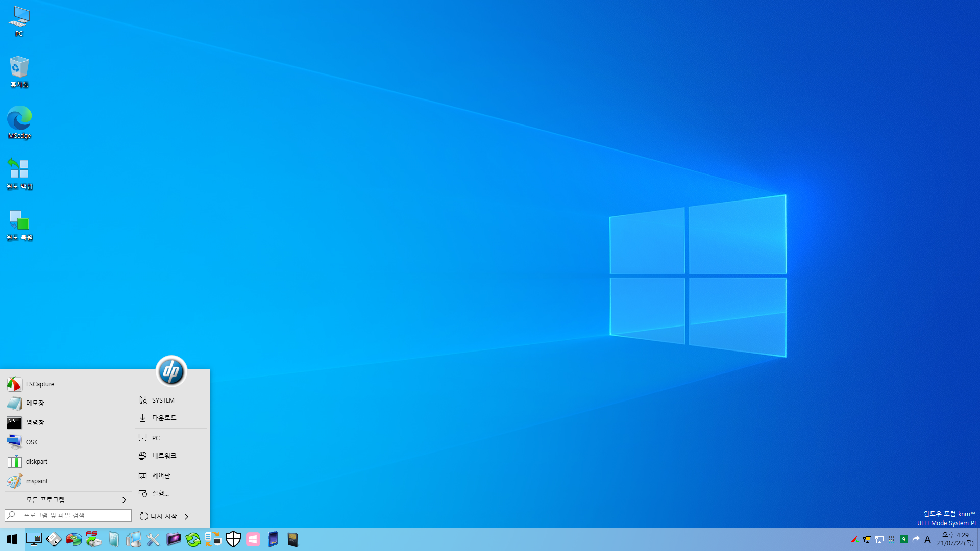The width and height of the screenshot is (980, 551).
Task: Open PC from the Start menu right pane
Action: 171,438
